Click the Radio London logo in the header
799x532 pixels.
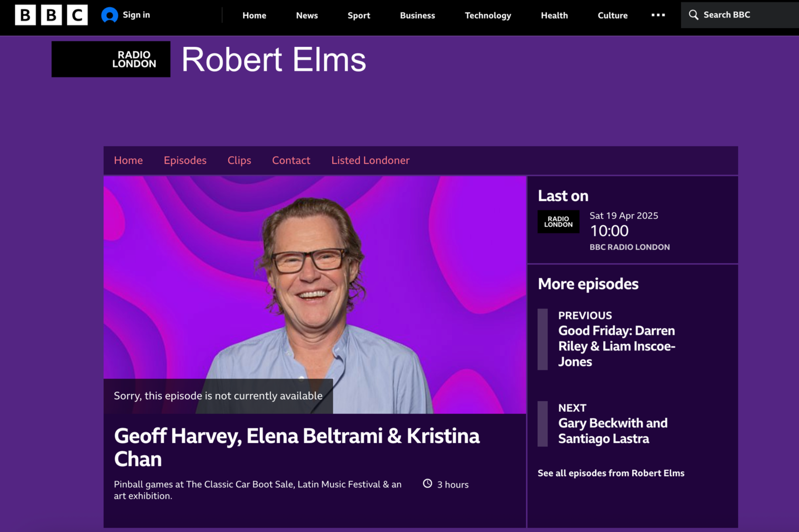click(x=111, y=59)
